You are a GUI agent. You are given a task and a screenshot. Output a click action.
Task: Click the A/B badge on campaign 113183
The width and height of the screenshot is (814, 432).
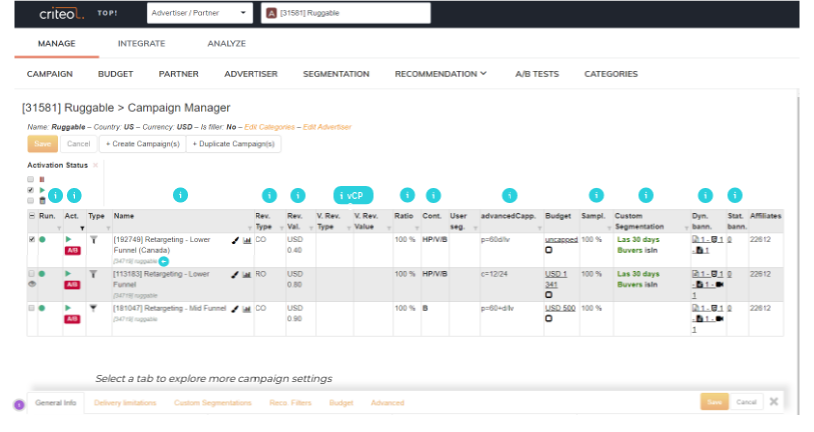[x=72, y=285]
